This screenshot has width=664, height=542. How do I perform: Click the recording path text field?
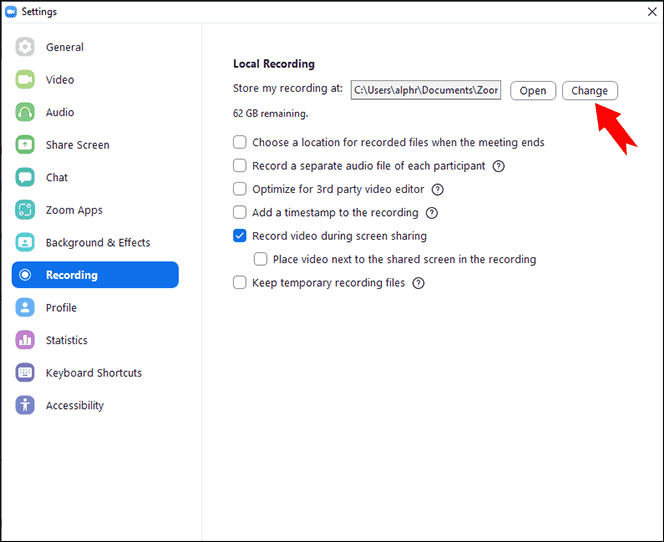pyautogui.click(x=426, y=90)
